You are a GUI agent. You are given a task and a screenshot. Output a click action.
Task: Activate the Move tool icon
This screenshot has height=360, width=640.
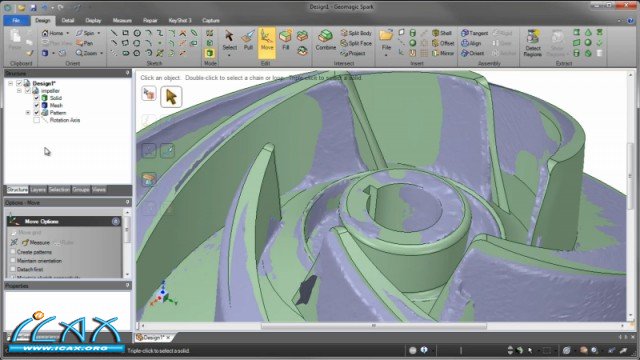pyautogui.click(x=267, y=41)
